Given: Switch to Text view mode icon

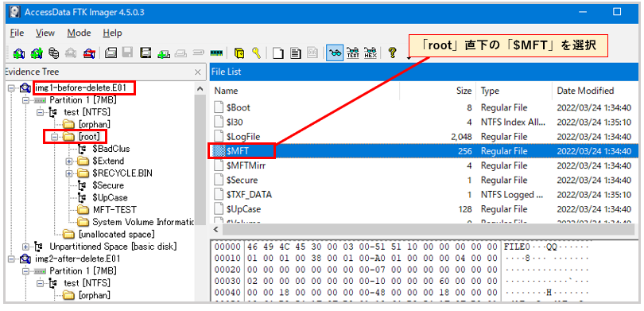Looking at the screenshot, I should 353,53.
